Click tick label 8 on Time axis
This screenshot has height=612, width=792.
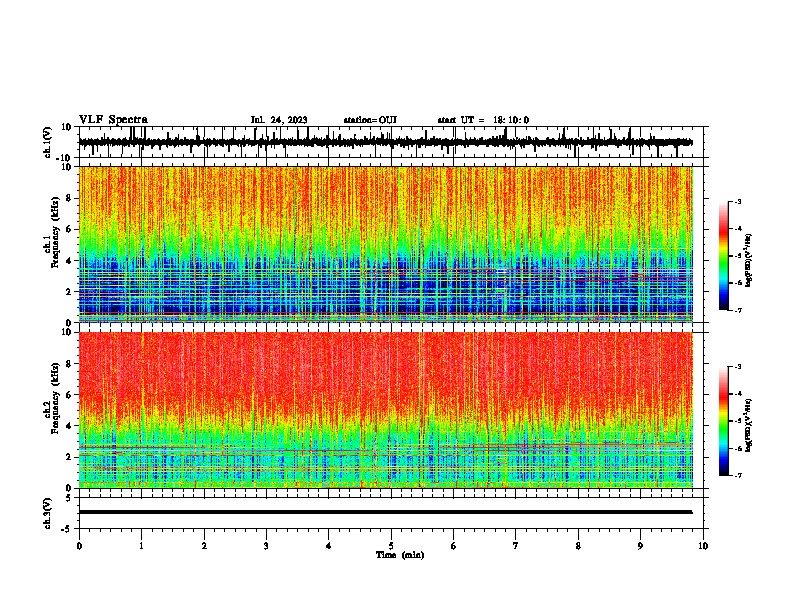pos(578,546)
